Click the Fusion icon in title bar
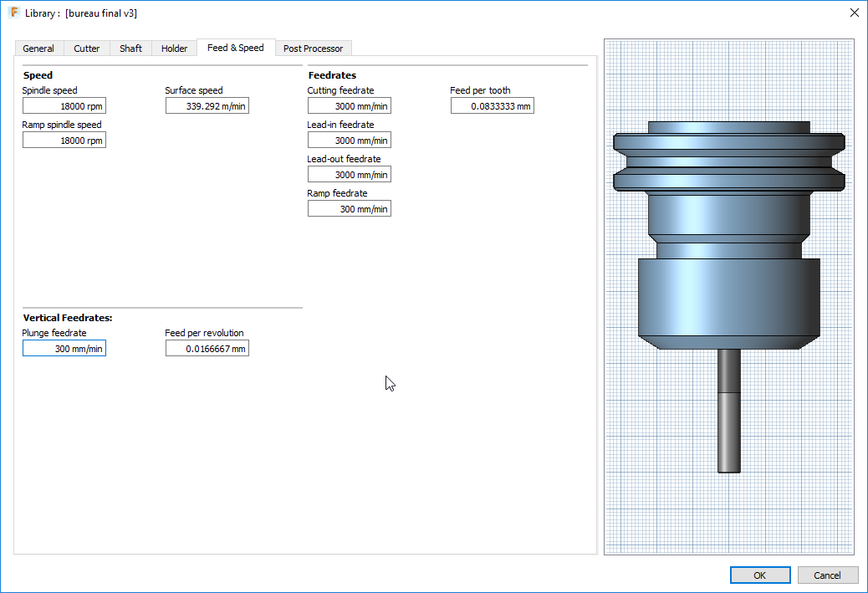The height and width of the screenshot is (593, 868). pyautogui.click(x=14, y=13)
